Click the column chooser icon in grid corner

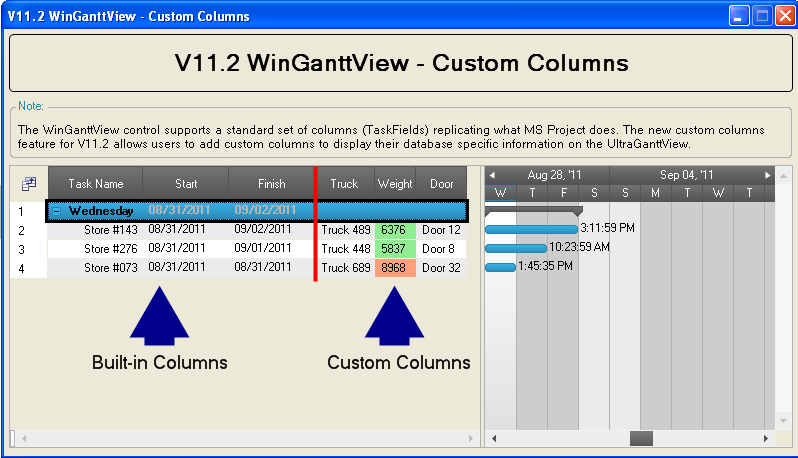(28, 184)
